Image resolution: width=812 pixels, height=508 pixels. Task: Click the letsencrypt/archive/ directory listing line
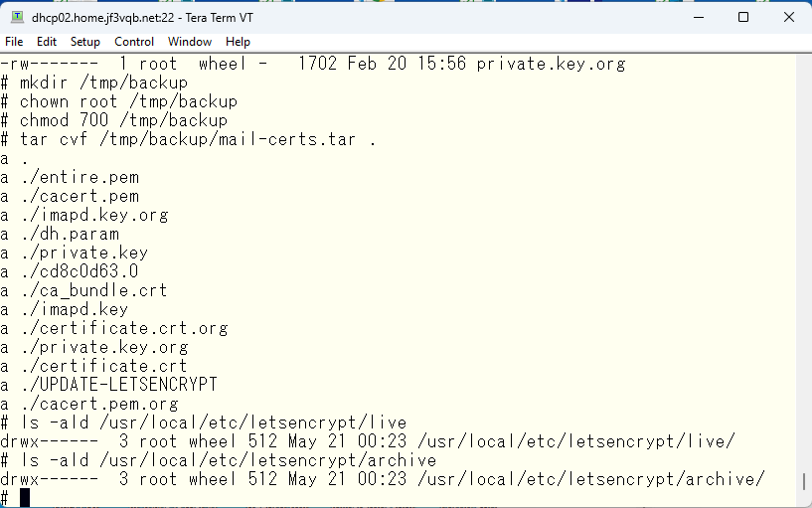pyautogui.click(x=383, y=479)
